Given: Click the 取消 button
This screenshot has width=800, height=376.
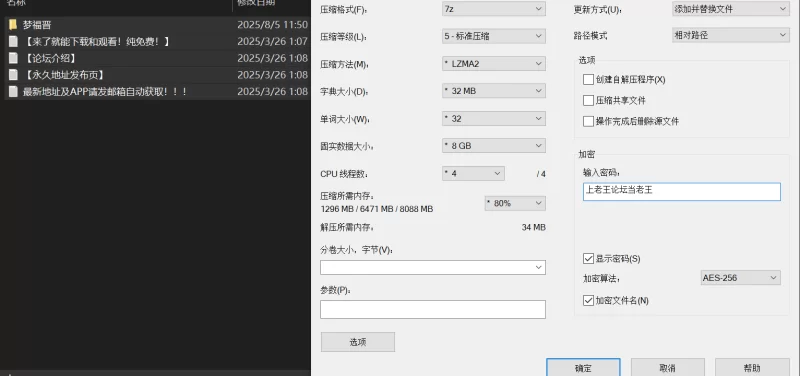Looking at the screenshot, I should point(668,368).
